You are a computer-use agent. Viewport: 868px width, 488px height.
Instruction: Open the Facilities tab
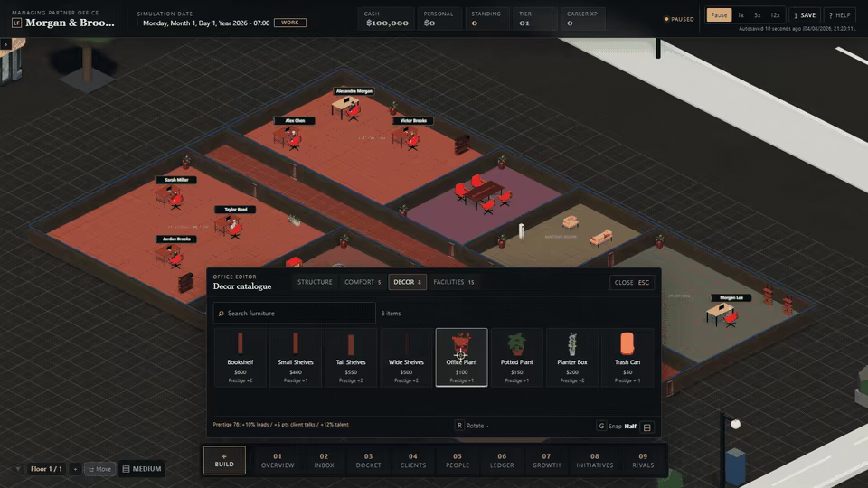coord(453,282)
